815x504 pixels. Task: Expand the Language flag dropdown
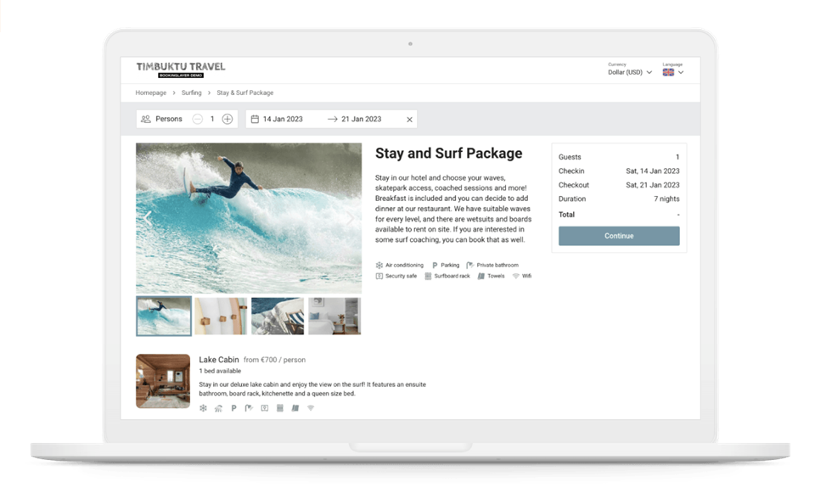673,72
